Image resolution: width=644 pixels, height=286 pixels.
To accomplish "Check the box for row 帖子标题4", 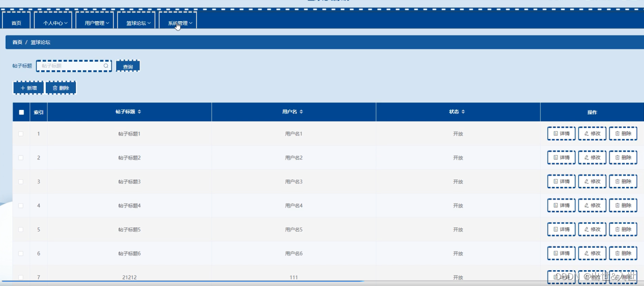I will [x=21, y=206].
